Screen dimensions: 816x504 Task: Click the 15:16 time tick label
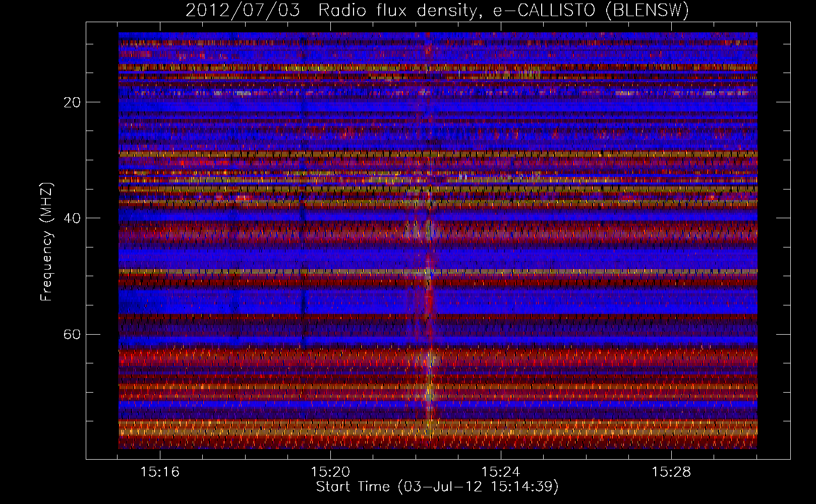point(160,472)
